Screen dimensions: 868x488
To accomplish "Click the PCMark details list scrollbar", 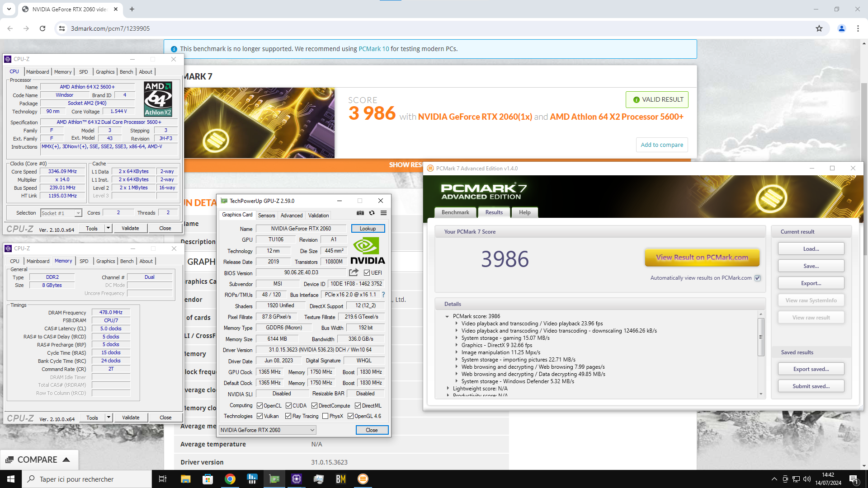I will (761, 337).
